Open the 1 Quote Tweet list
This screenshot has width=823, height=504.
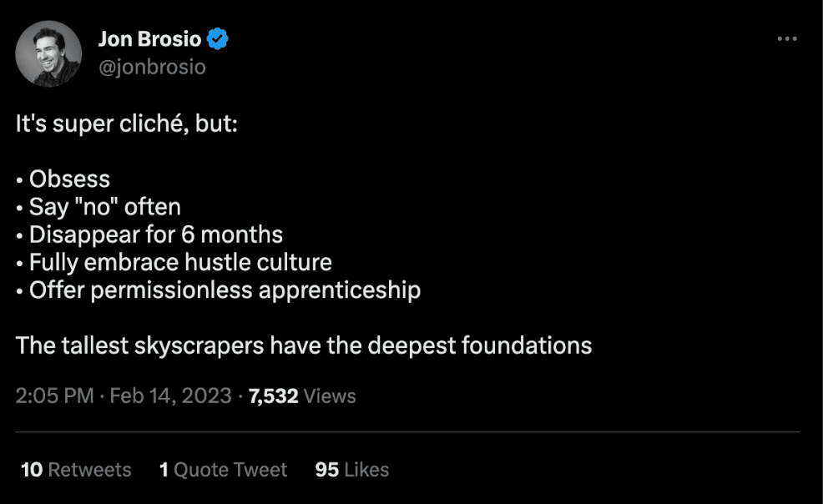(x=223, y=470)
